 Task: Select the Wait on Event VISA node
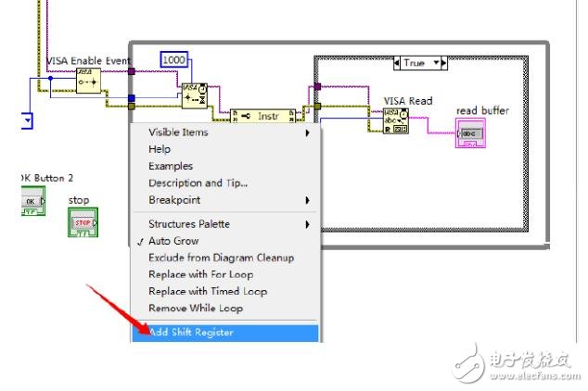[194, 96]
